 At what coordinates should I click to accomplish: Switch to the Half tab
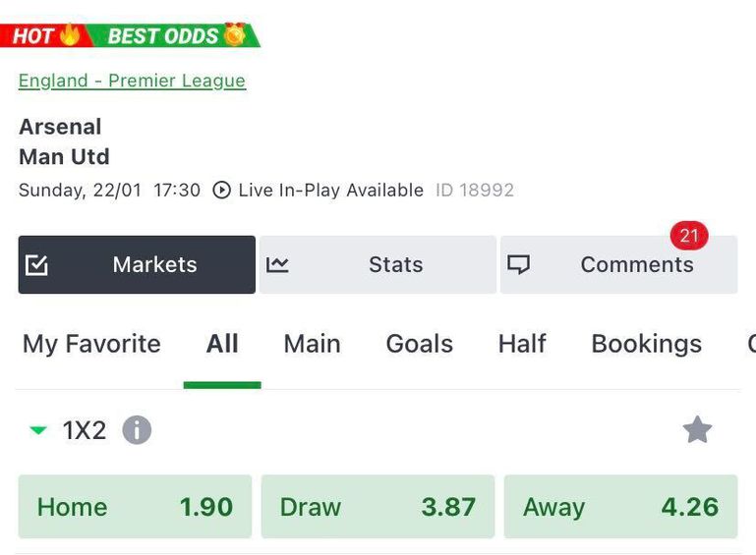522,344
